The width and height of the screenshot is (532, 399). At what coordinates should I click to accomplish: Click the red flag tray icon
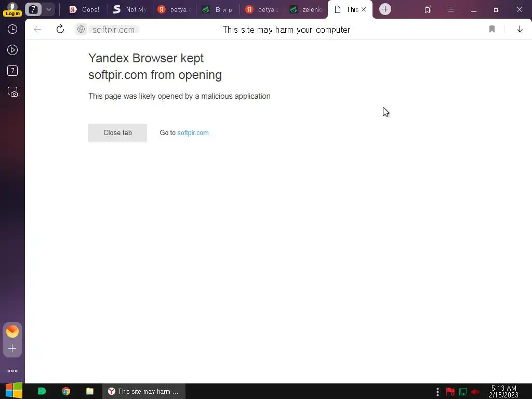coord(450,392)
